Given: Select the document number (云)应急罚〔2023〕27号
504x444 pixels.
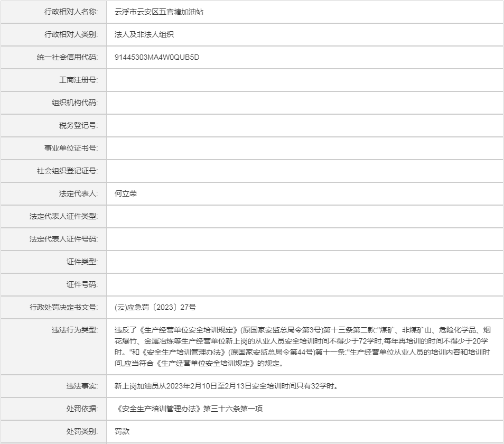Looking at the screenshot, I should pyautogui.click(x=155, y=307).
